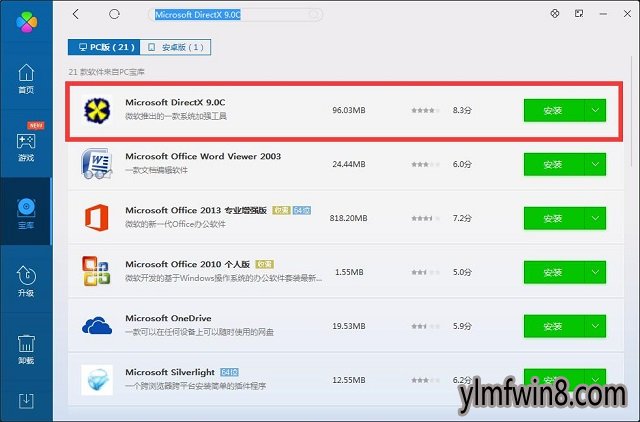Viewport: 640px width, 422px height.
Task: Open the Microsoft Office 2013 专业增强版 title
Action: (x=196, y=210)
